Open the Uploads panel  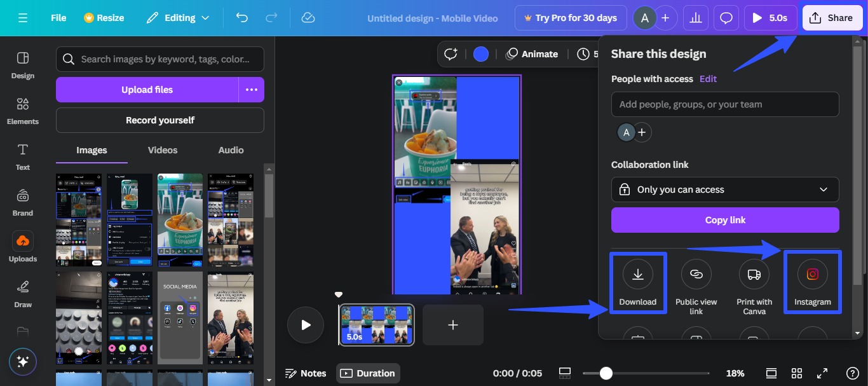click(x=23, y=245)
